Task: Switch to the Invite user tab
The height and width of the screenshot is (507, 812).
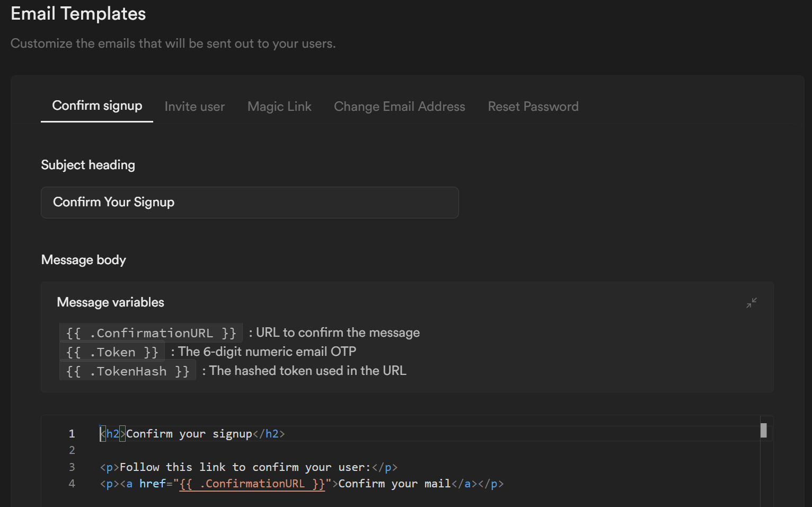Action: pyautogui.click(x=195, y=107)
